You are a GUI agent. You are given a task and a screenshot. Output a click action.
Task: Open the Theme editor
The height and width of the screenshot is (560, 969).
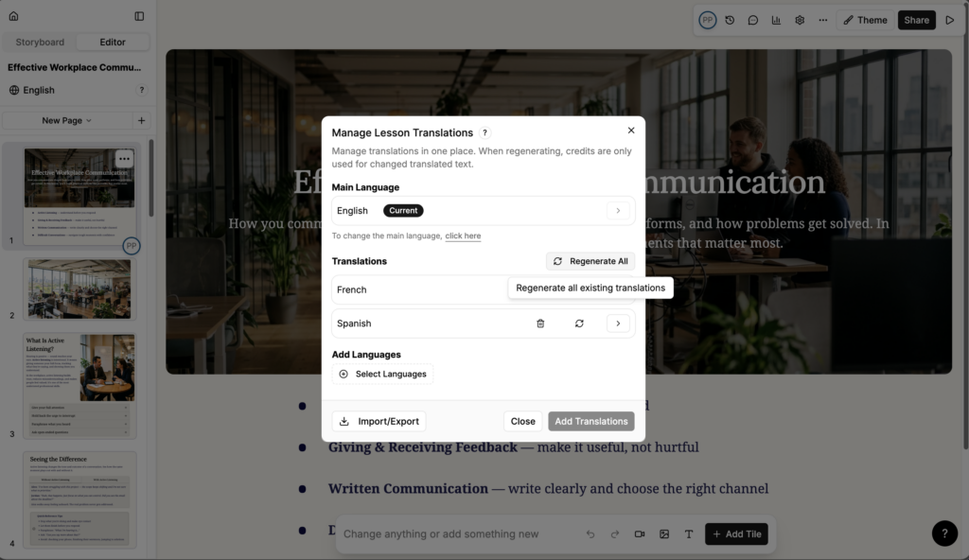[865, 20]
